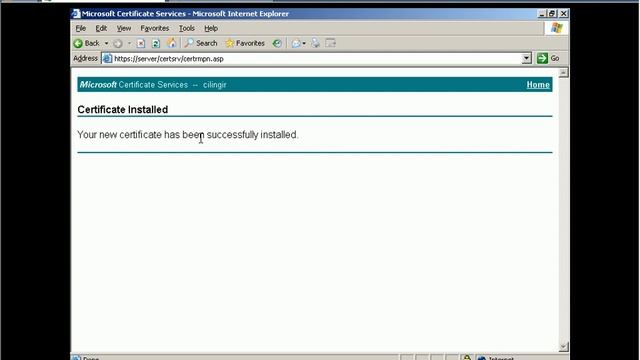Click the text 'Your new certificate has been successfully installed.'
The height and width of the screenshot is (360, 640).
click(188, 135)
